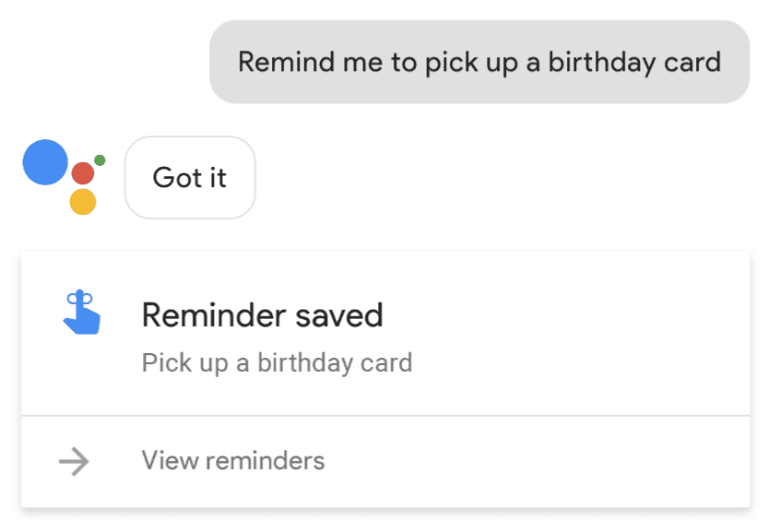Image resolution: width=769 pixels, height=532 pixels.
Task: Click the word "reminders" in the bottom row
Action: click(265, 461)
